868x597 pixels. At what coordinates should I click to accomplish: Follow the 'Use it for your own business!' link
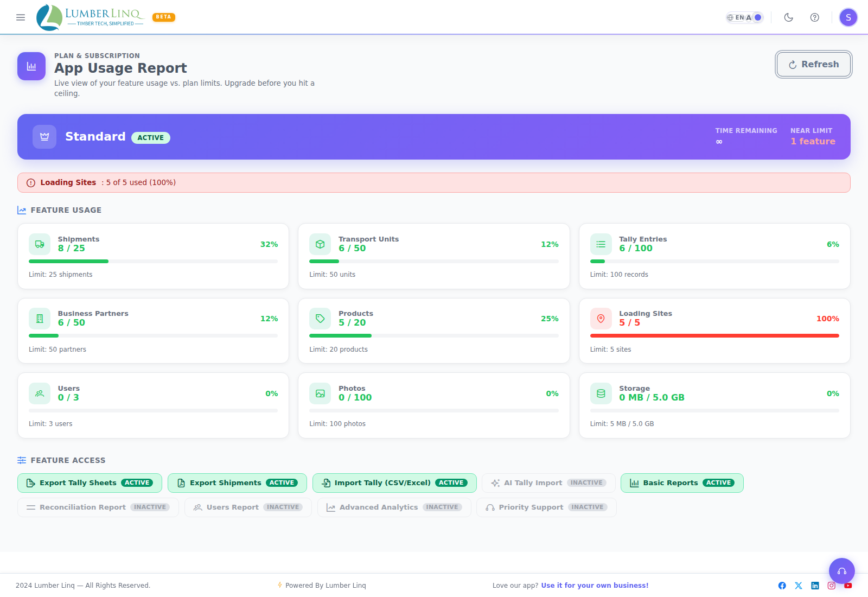(x=595, y=586)
